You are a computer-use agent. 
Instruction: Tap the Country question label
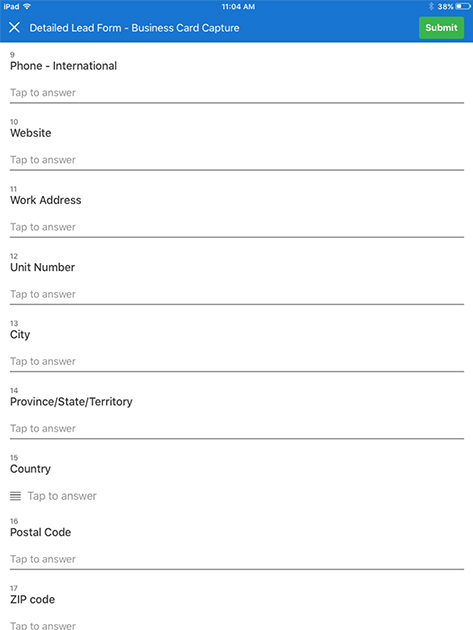pos(30,469)
